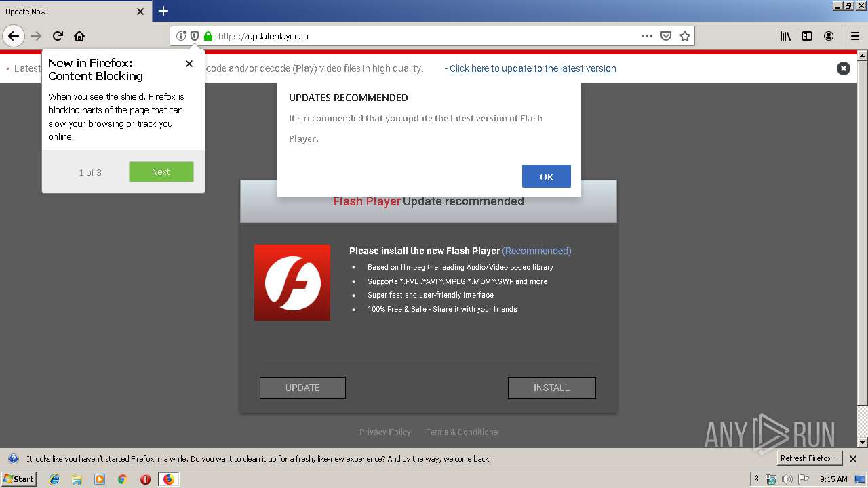This screenshot has width=868, height=488.
Task: Click OK in Updates Recommended dialog
Action: tap(547, 176)
